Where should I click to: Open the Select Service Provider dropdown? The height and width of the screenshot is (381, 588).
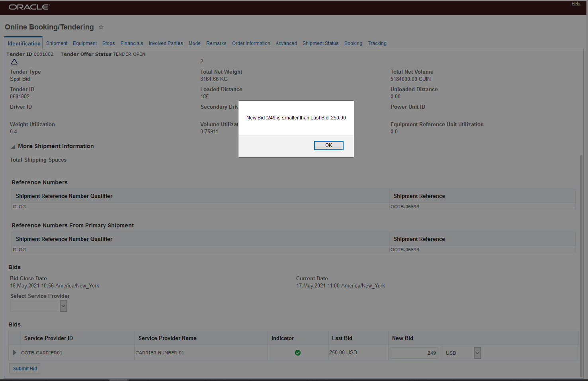click(x=63, y=306)
